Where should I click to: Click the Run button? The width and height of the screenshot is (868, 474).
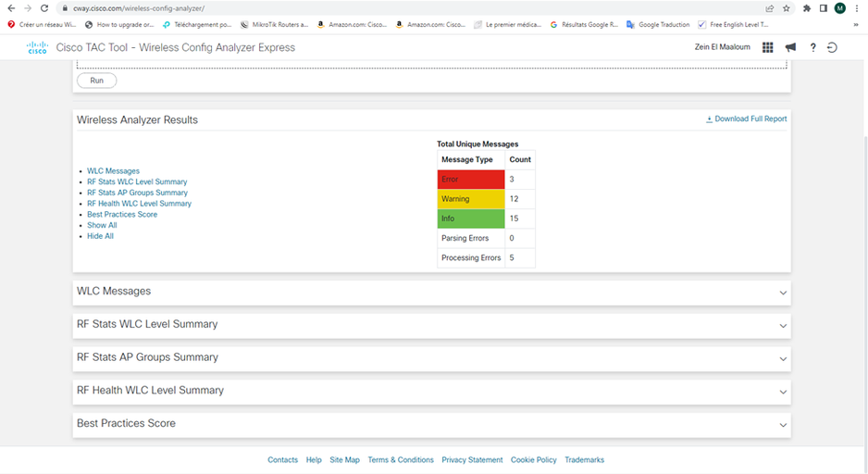point(97,81)
